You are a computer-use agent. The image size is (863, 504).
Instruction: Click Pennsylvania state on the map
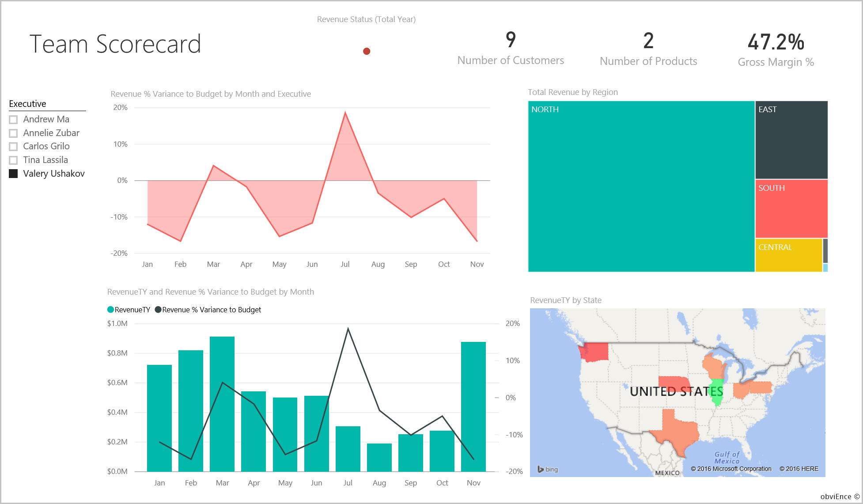[761, 387]
